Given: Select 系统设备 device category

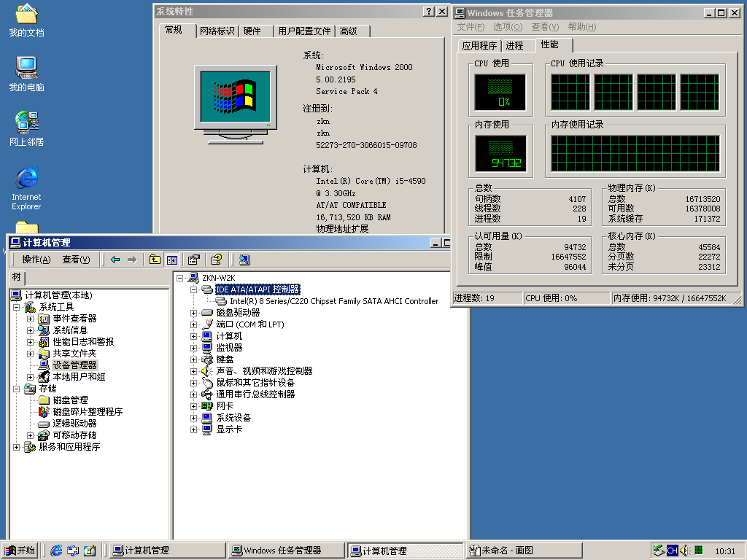Looking at the screenshot, I should pyautogui.click(x=234, y=418).
